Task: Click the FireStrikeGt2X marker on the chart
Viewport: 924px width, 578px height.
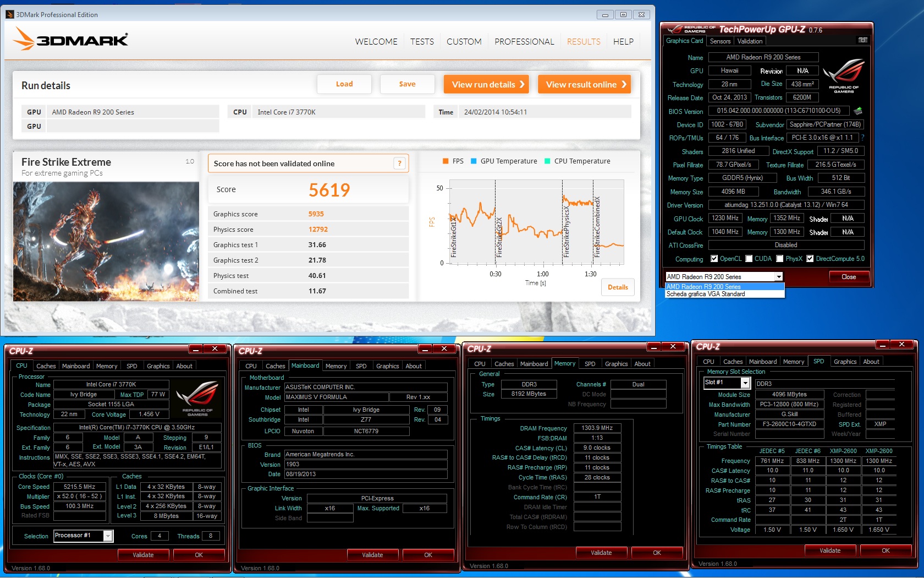Action: pos(499,237)
